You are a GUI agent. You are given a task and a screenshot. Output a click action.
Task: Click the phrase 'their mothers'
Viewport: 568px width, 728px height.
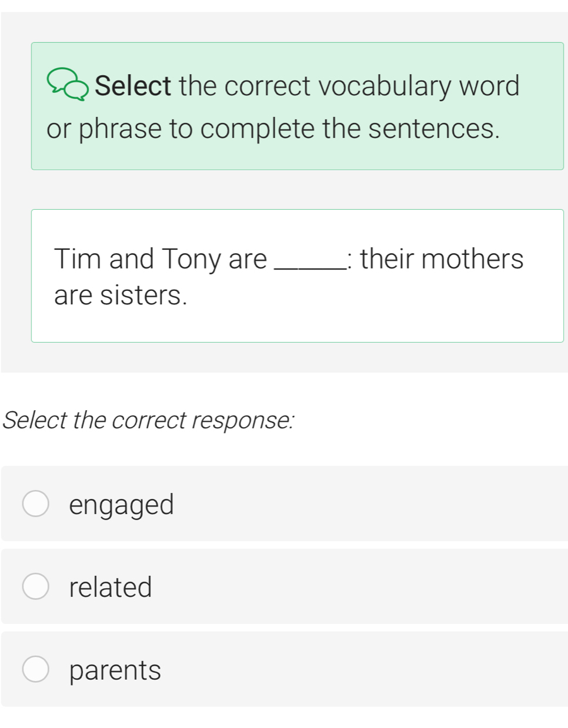pos(442,259)
